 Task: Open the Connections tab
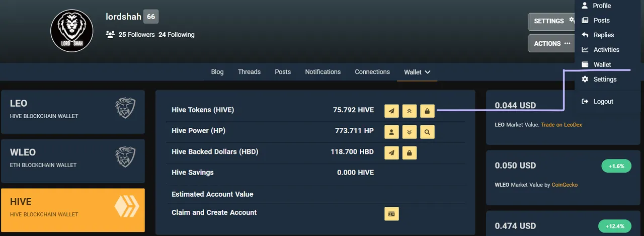372,72
